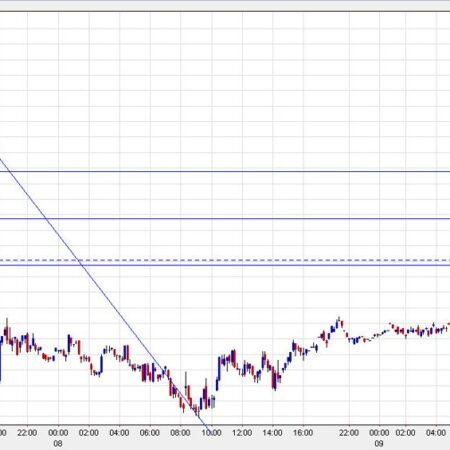Click the date label 08 on axis
The image size is (450, 450).
[x=58, y=444]
